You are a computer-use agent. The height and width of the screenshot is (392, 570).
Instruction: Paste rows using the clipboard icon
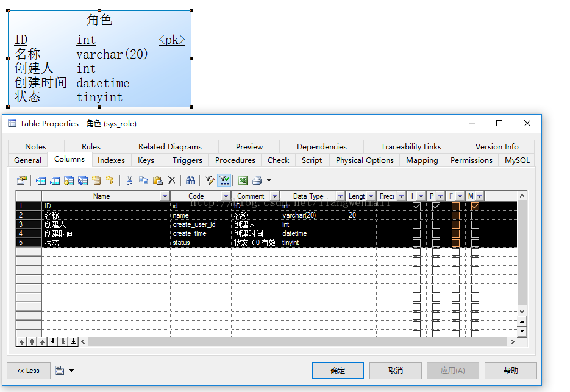[x=157, y=180]
